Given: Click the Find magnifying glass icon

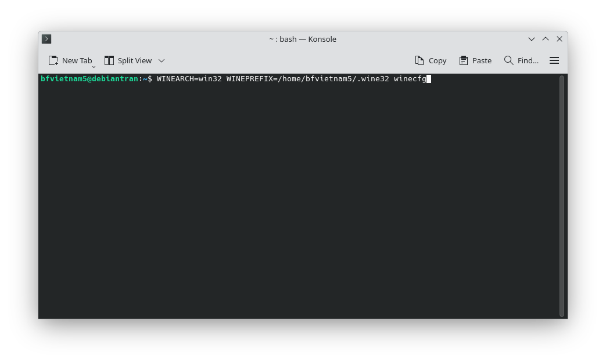Looking at the screenshot, I should click(x=508, y=60).
